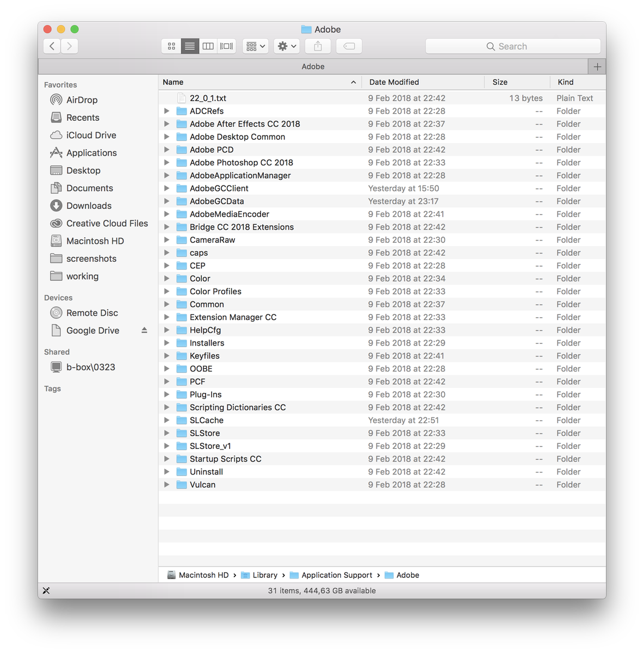
Task: Open AirDrop in the sidebar
Action: (x=82, y=100)
